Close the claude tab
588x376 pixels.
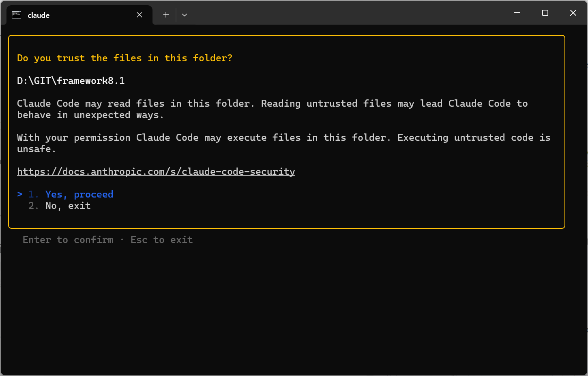(139, 15)
